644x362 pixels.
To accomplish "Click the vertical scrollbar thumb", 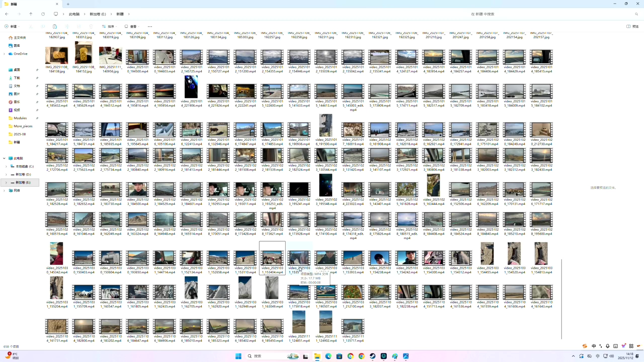I will click(x=561, y=299).
